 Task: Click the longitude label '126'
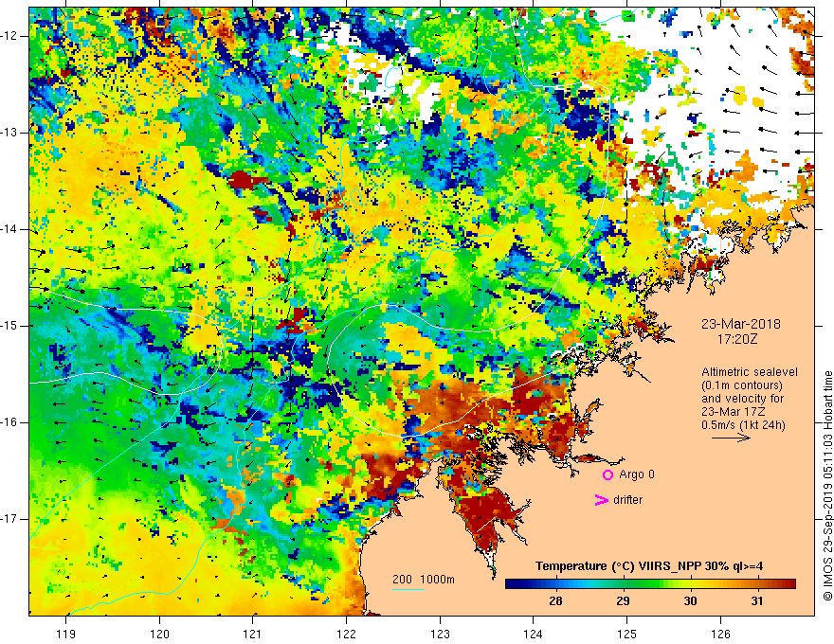click(x=720, y=634)
